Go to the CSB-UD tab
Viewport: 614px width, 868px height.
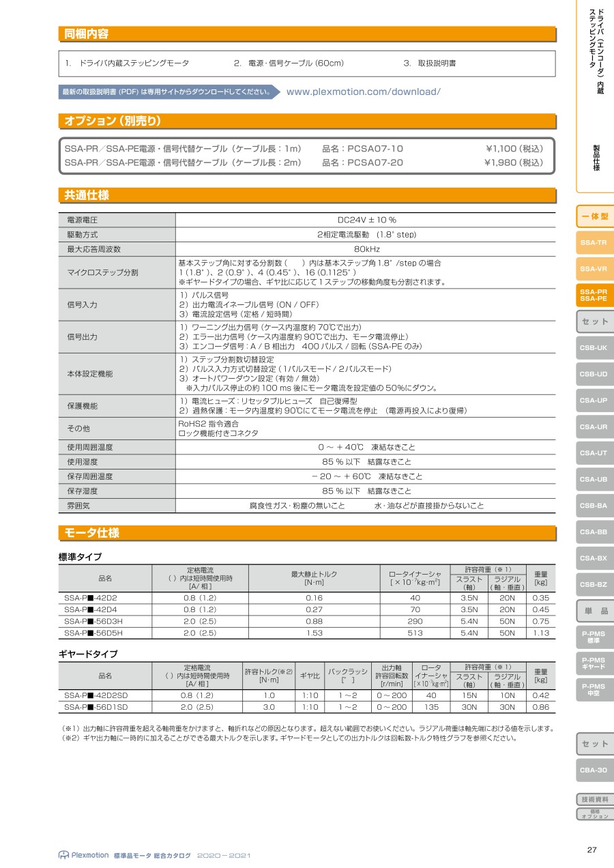tap(594, 374)
